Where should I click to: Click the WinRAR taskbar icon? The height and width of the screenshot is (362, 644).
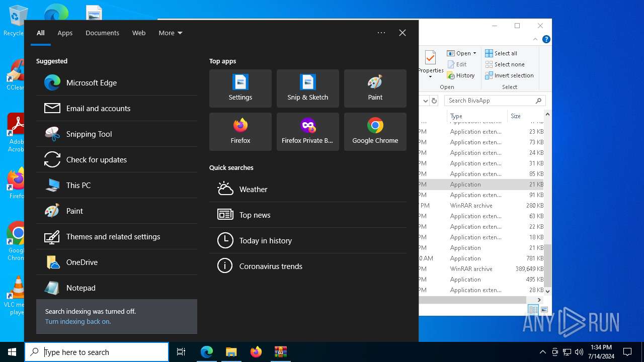(280, 352)
